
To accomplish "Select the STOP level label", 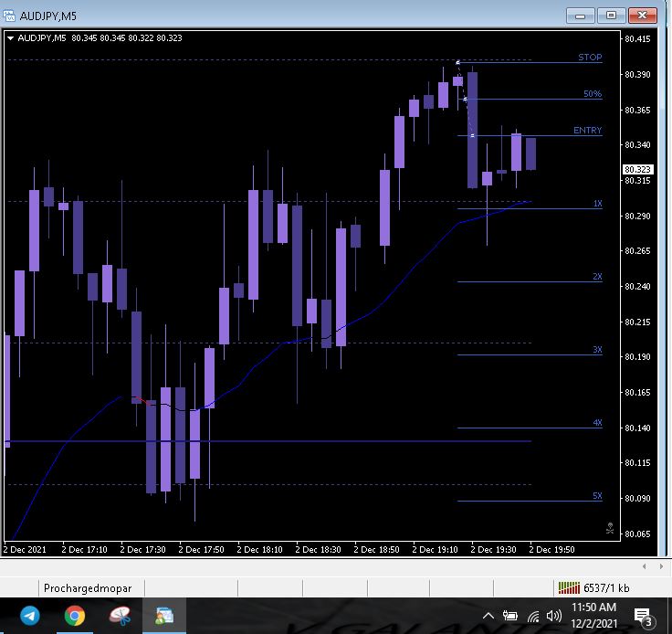I will click(x=590, y=57).
